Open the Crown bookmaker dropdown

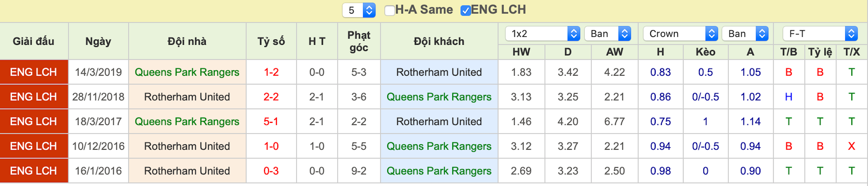(680, 34)
